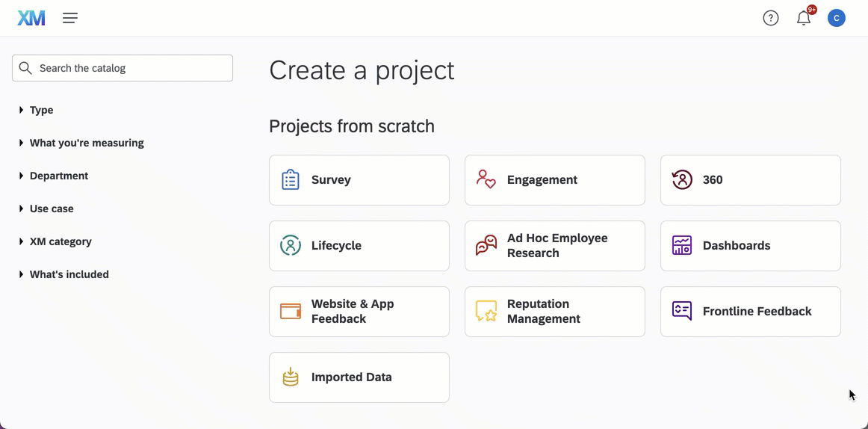The height and width of the screenshot is (429, 868).
Task: Expand the What you're measuring filter
Action: click(86, 143)
